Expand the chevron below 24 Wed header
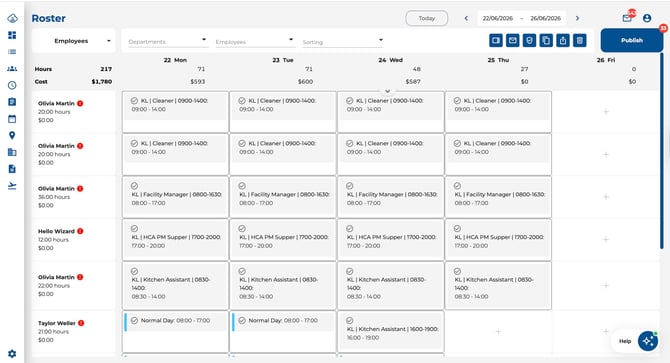The height and width of the screenshot is (363, 670). click(x=388, y=91)
